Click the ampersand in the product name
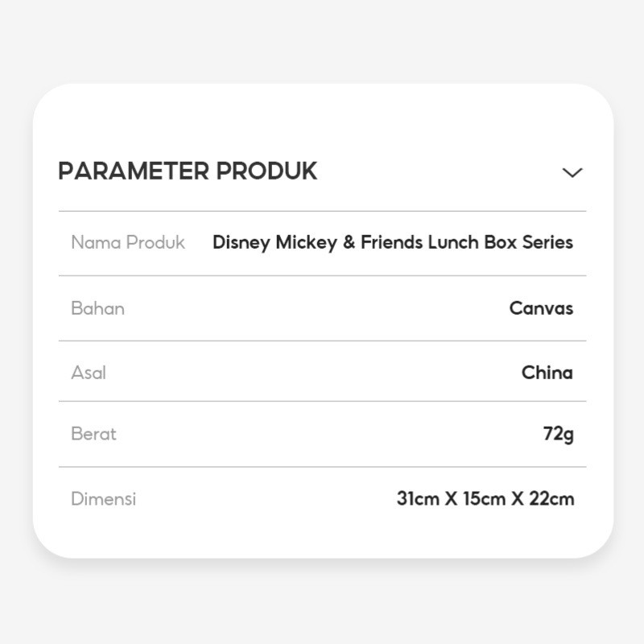This screenshot has height=644, width=644. pyautogui.click(x=349, y=242)
